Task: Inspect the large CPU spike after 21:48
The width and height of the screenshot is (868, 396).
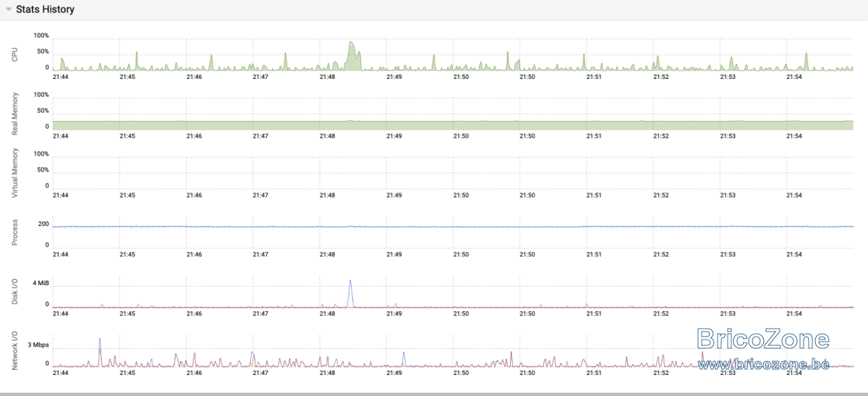Action: [352, 56]
